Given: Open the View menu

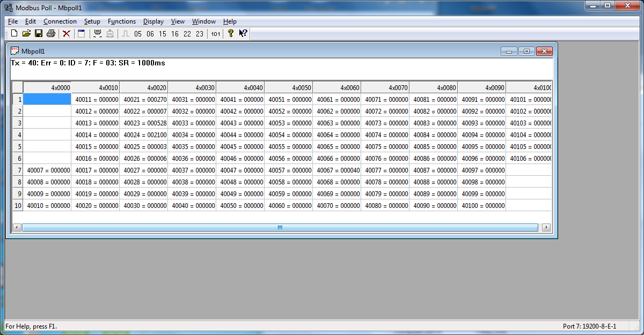Looking at the screenshot, I should [178, 21].
